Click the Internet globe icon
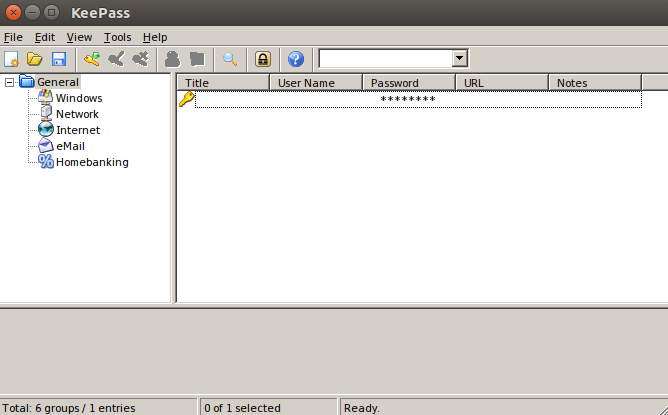Viewport: 668px width, 415px height. tap(46, 130)
